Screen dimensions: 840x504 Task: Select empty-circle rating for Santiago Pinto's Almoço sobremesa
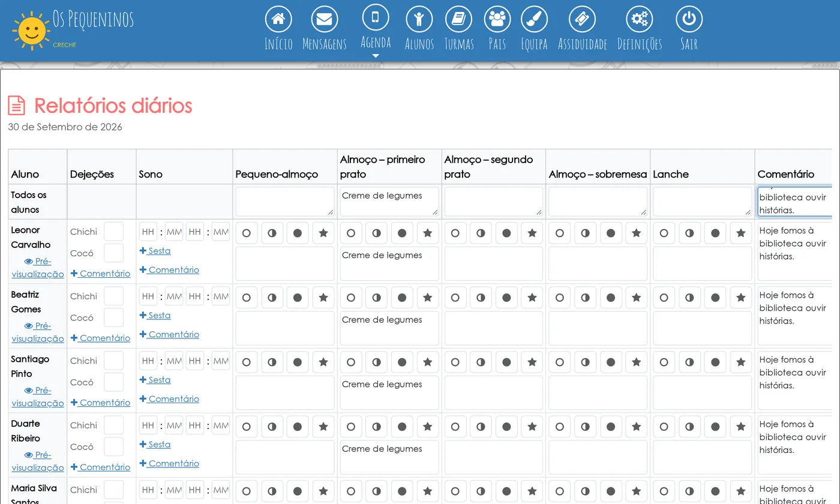(x=559, y=362)
